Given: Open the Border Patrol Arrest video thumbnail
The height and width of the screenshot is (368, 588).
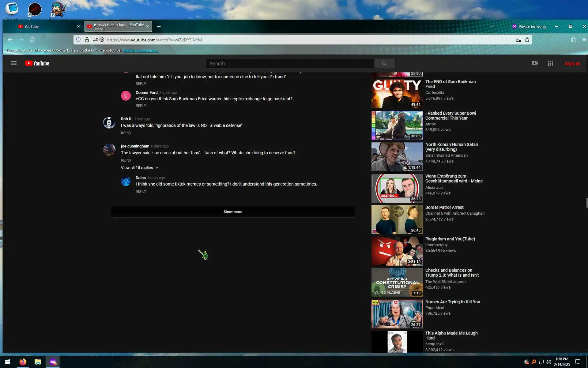Looking at the screenshot, I should (397, 220).
